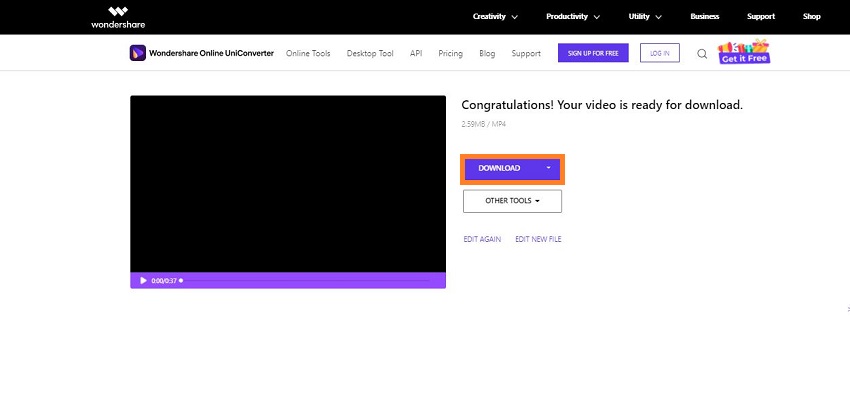
Task: Play the video with the play icon
Action: (143, 280)
